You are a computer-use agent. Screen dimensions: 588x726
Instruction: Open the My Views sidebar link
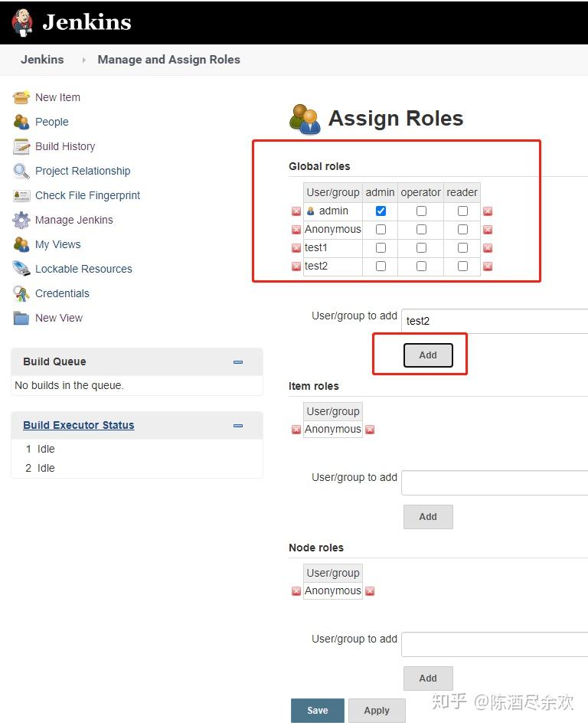[x=57, y=244]
